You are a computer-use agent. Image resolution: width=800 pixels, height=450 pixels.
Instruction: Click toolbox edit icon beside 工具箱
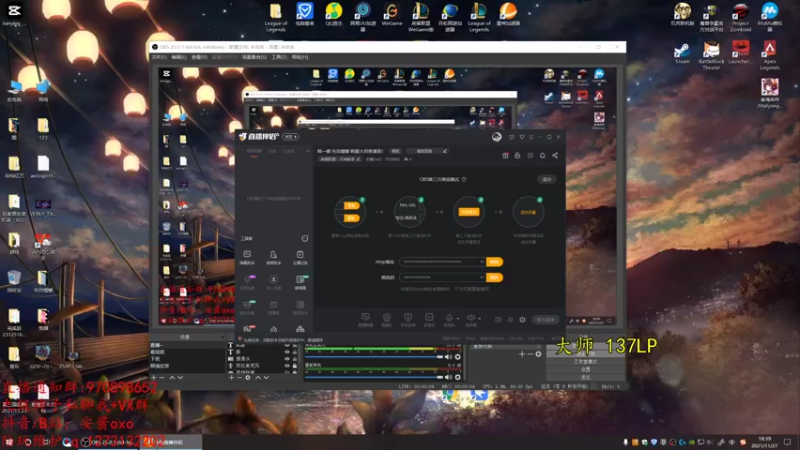[305, 238]
